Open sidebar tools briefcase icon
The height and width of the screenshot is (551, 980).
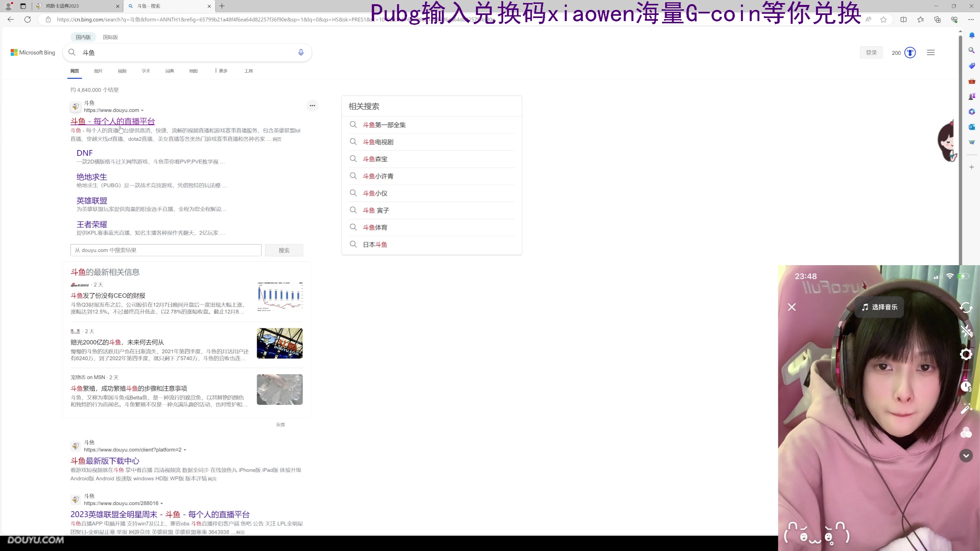[972, 81]
